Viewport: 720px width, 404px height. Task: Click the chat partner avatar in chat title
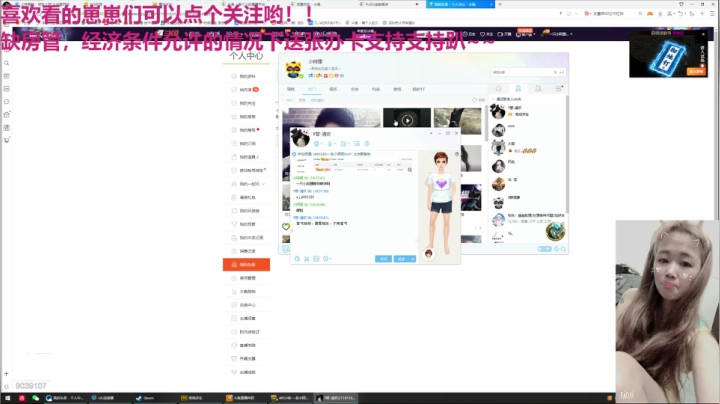tap(300, 138)
